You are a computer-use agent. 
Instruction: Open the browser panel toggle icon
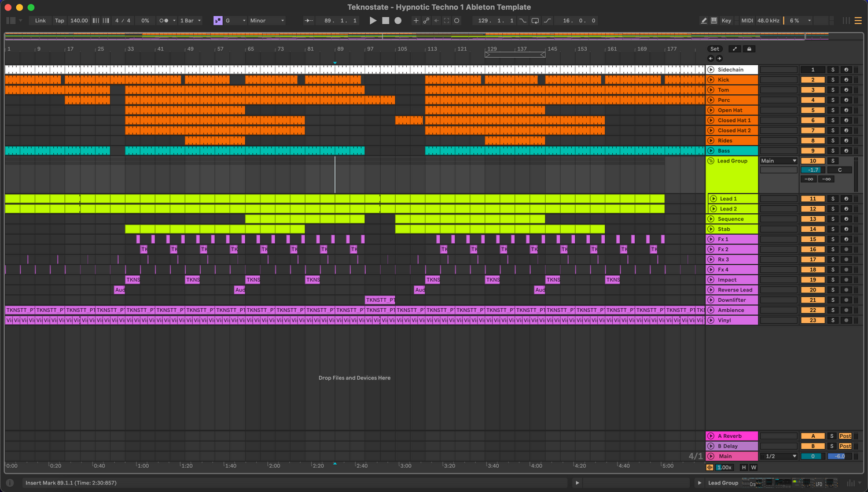pos(10,20)
